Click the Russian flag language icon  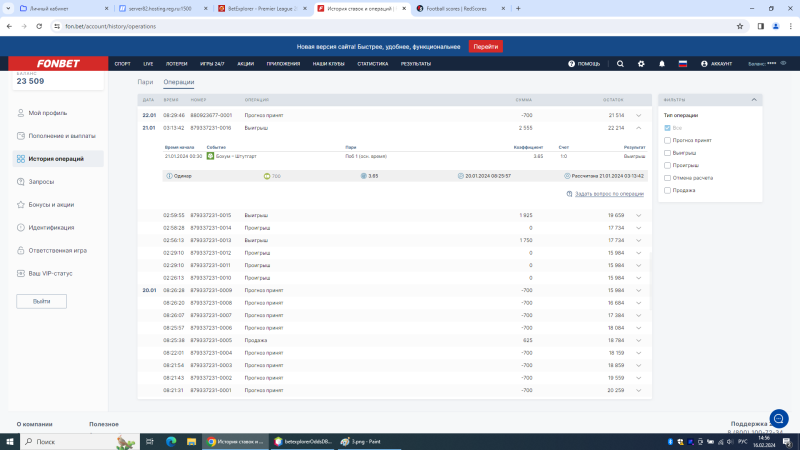pyautogui.click(x=683, y=63)
